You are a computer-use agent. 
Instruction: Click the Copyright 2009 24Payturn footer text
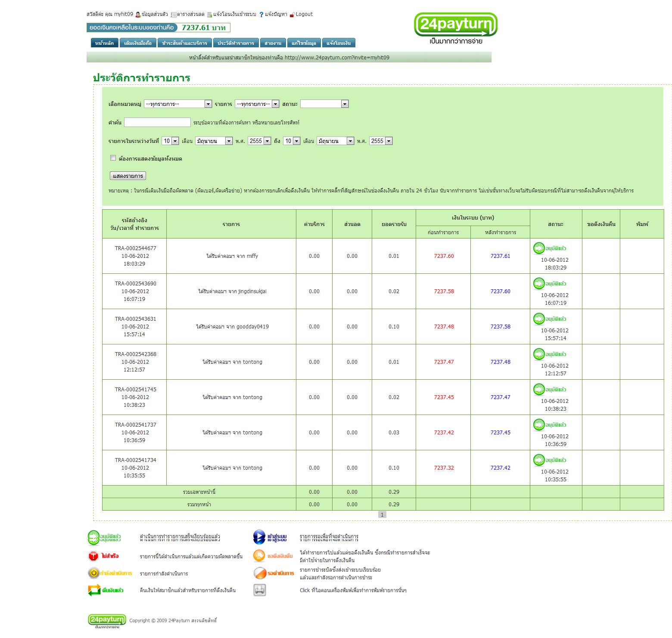(x=173, y=620)
